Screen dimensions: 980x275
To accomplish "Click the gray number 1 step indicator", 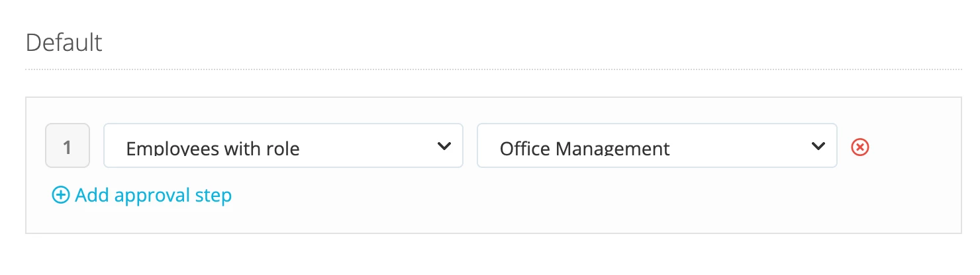I will [x=68, y=145].
